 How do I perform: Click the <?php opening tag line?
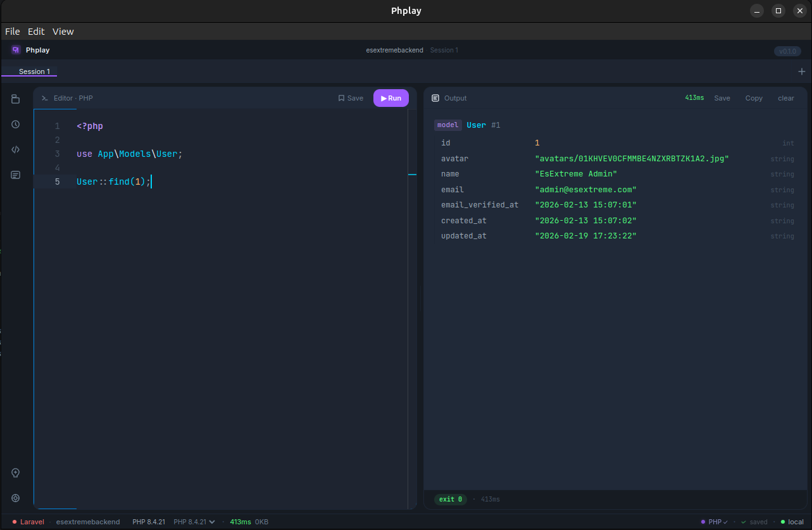click(90, 126)
